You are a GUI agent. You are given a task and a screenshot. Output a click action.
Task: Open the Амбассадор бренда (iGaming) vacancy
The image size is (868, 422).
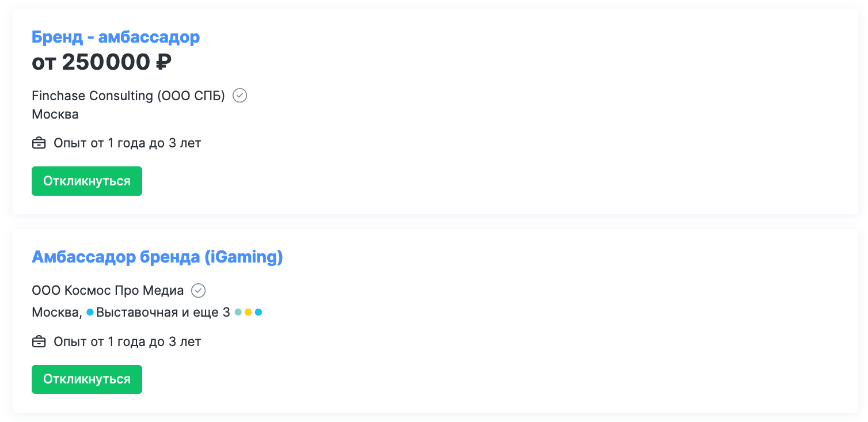coord(157,257)
